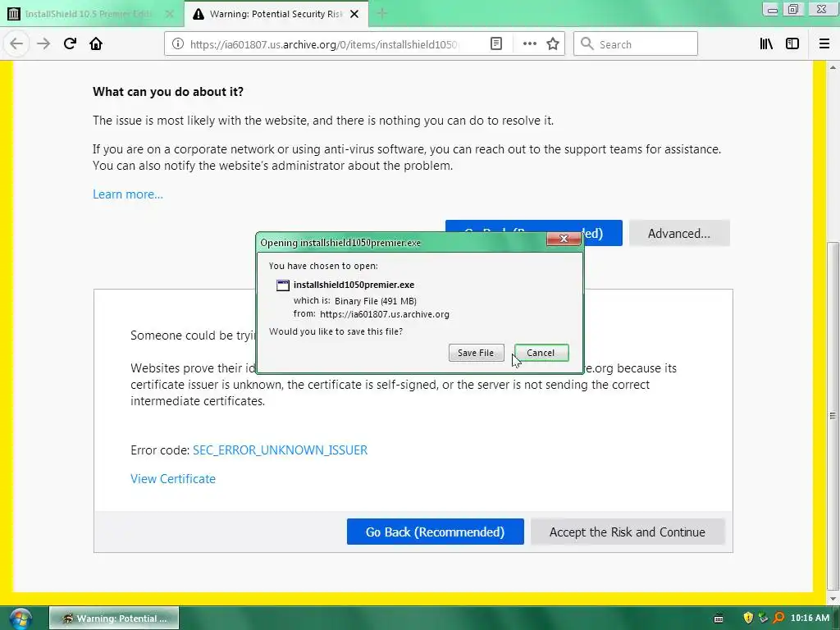Show sidebars icon in toolbar

coord(792,44)
